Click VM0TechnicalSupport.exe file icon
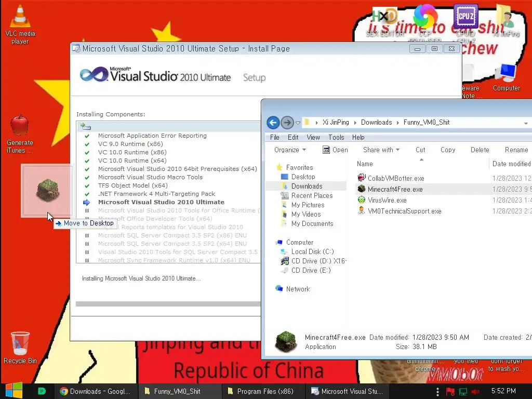Screen dimensions: 532x399 pos(362,211)
